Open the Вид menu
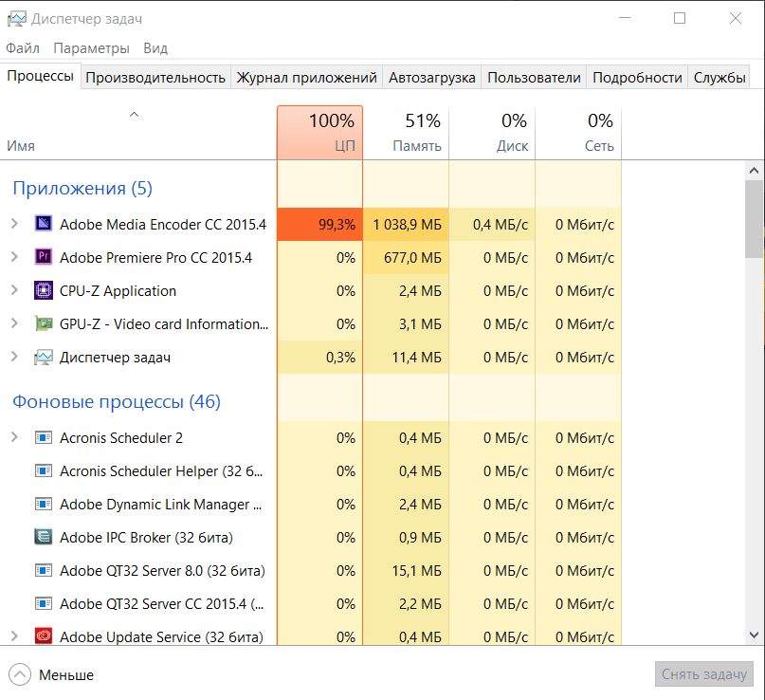Viewport: 765px width, 700px height. point(155,48)
